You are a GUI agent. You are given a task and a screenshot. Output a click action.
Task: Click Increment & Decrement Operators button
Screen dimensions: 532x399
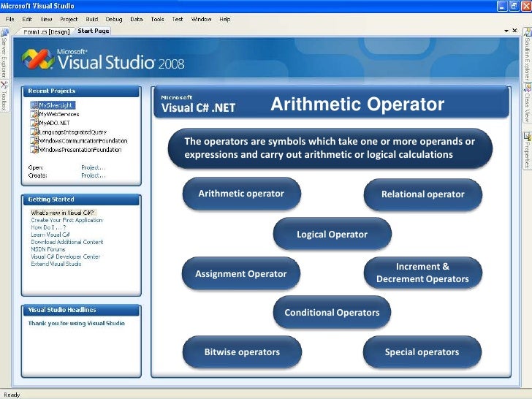(422, 273)
